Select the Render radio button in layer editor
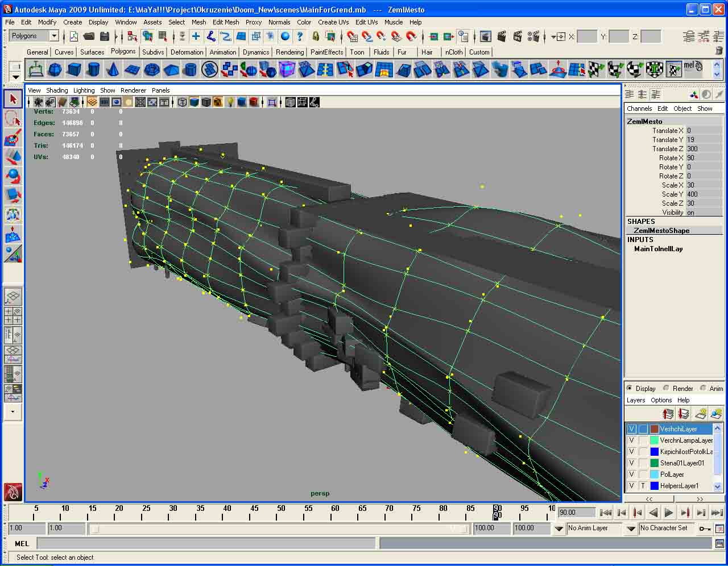 point(666,388)
